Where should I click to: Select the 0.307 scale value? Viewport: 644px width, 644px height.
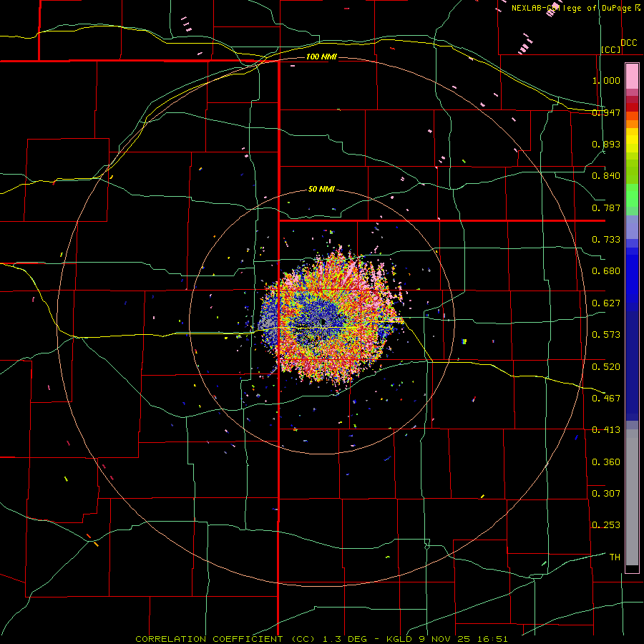coord(606,494)
